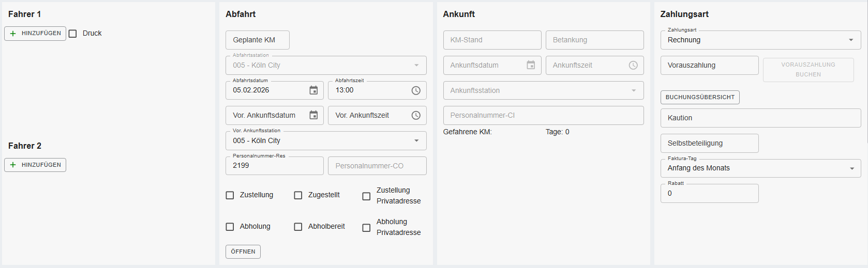
Task: Click into the Geplante KM field
Action: pos(257,40)
